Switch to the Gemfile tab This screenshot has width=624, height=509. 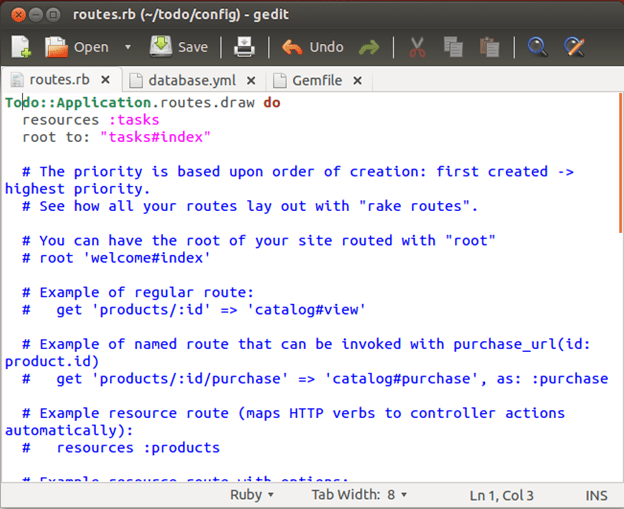tap(305, 80)
